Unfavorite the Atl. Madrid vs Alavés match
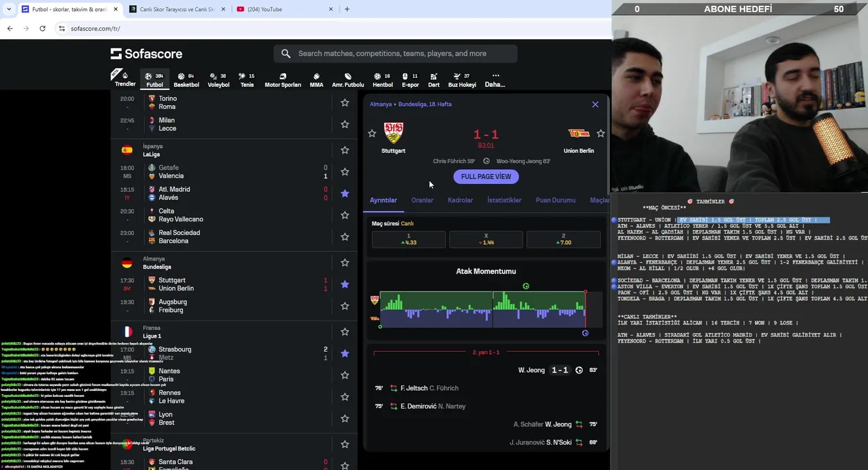The width and height of the screenshot is (868, 470). (x=345, y=193)
